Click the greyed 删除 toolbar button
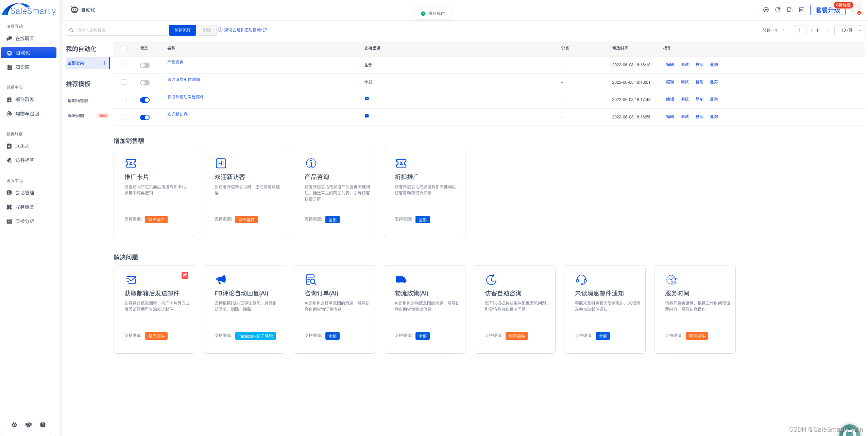Image resolution: width=868 pixels, height=436 pixels. (207, 30)
